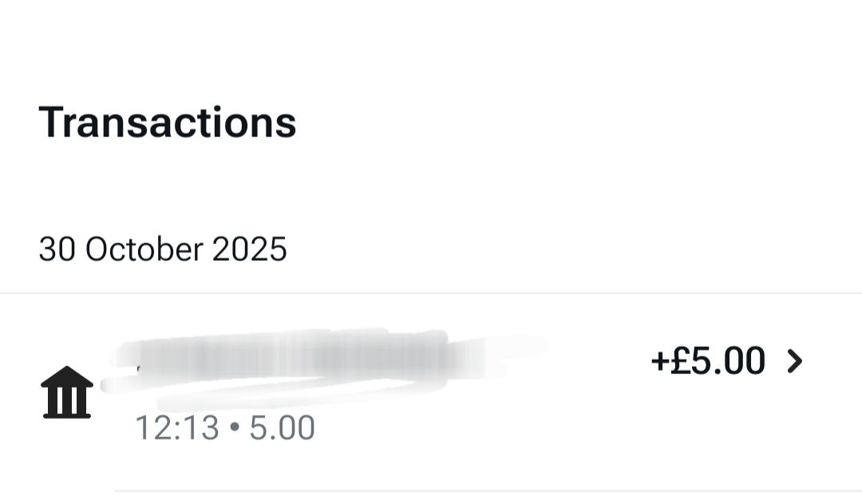Tap the year 2025 in the date header
Screen dimensions: 862x504
click(250, 250)
